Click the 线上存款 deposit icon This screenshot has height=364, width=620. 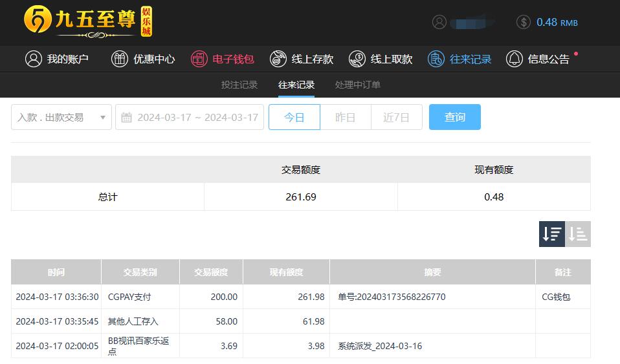tap(278, 59)
